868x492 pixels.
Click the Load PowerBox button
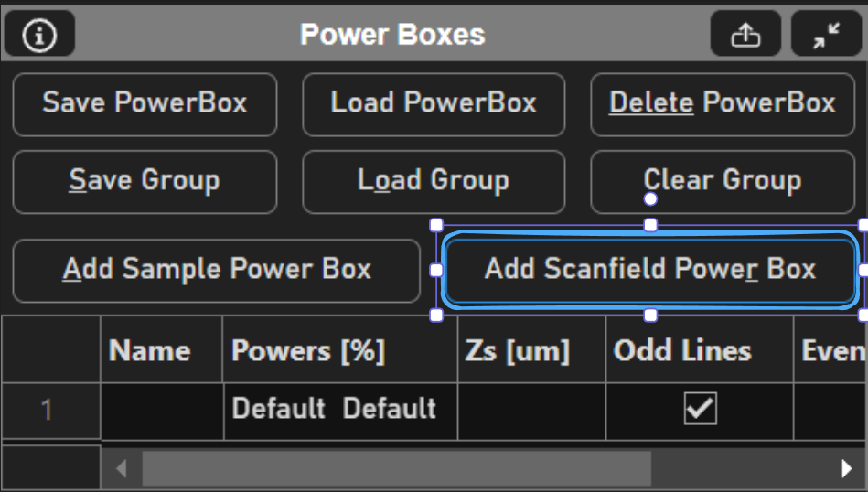coord(434,103)
